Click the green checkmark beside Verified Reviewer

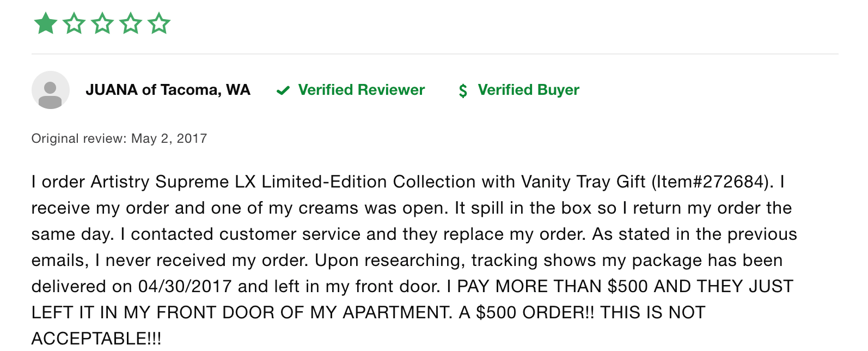pos(283,90)
